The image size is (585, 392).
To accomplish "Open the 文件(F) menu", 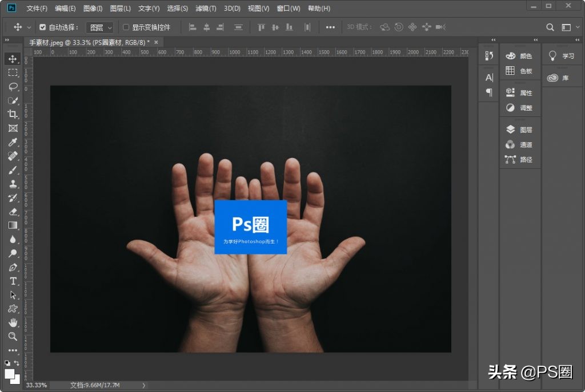I will [x=37, y=8].
